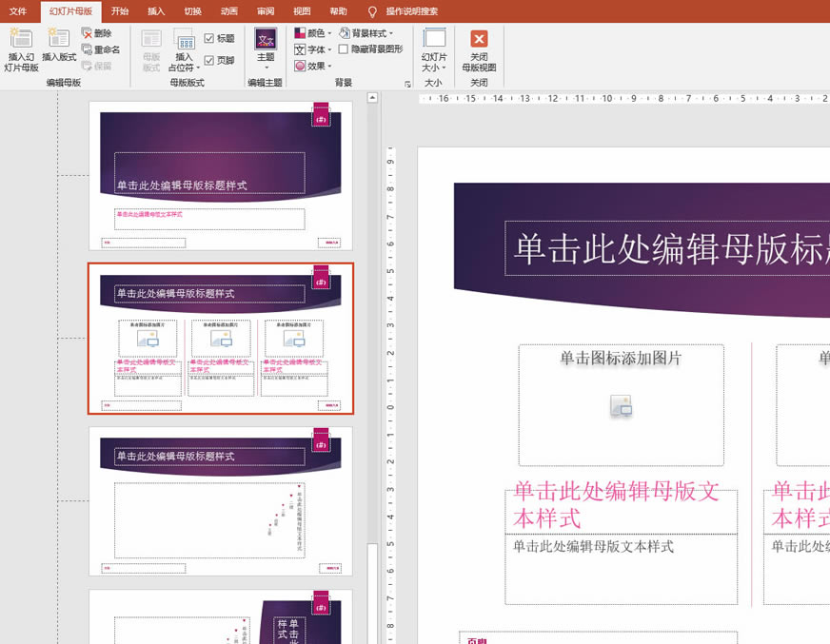830x644 pixels.
Task: Toggle the Footers checkbox
Action: coord(210,61)
